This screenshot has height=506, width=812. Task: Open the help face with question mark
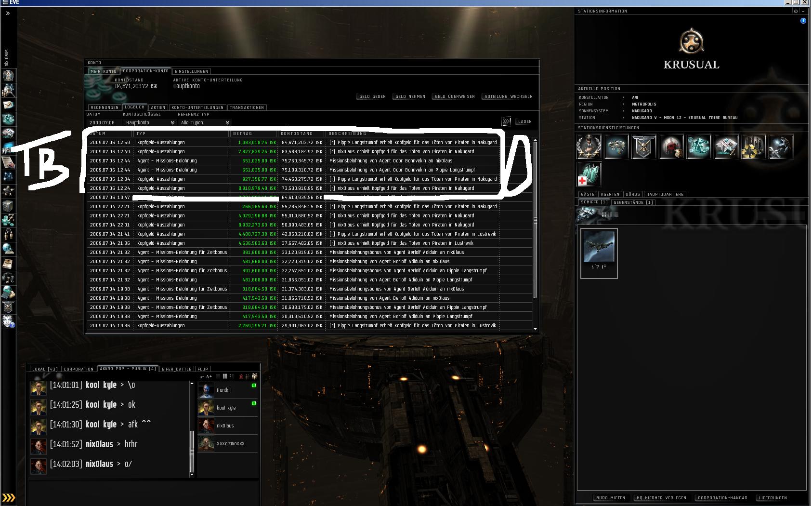point(8,321)
